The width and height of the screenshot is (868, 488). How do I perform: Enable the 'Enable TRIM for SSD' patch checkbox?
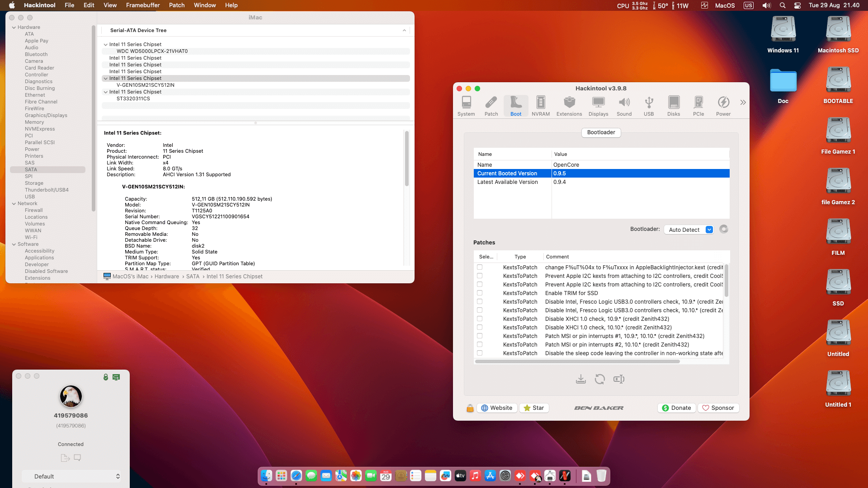tap(480, 293)
